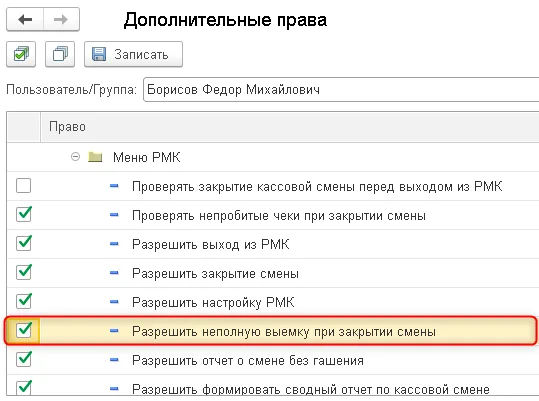Screen dimensions: 539x401
Task: Go forward with the right arrow button
Action: pos(61,20)
